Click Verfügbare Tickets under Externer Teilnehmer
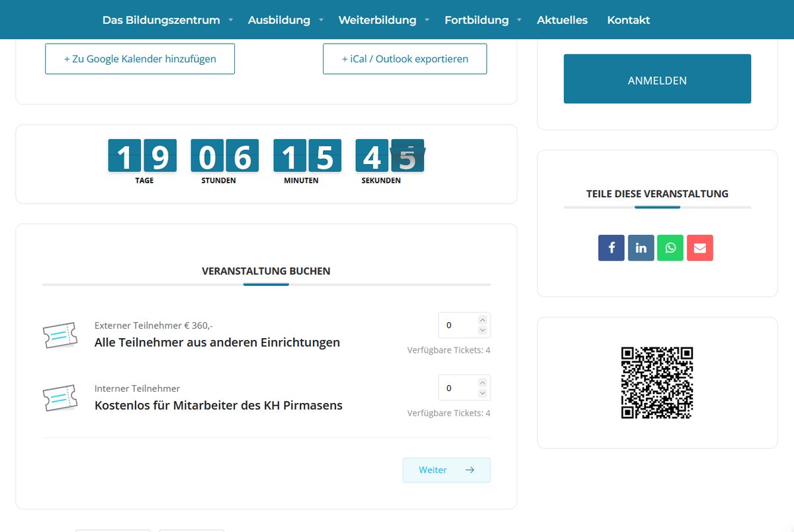 coord(449,350)
